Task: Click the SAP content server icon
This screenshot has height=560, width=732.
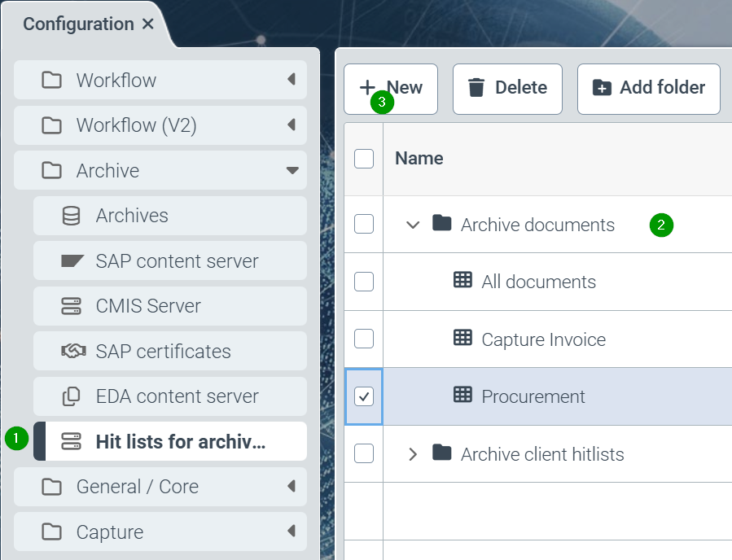Action: 72,261
